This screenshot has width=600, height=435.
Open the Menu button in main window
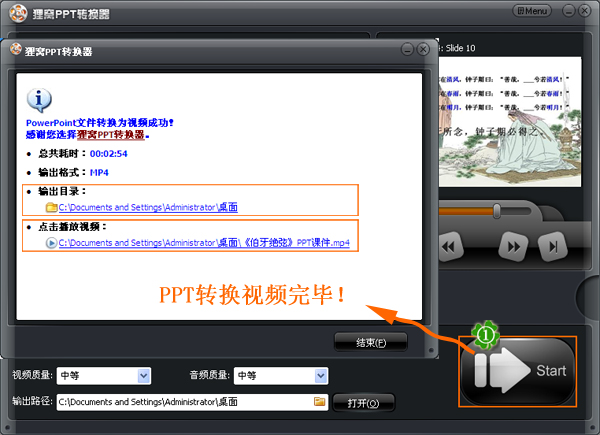pyautogui.click(x=532, y=11)
